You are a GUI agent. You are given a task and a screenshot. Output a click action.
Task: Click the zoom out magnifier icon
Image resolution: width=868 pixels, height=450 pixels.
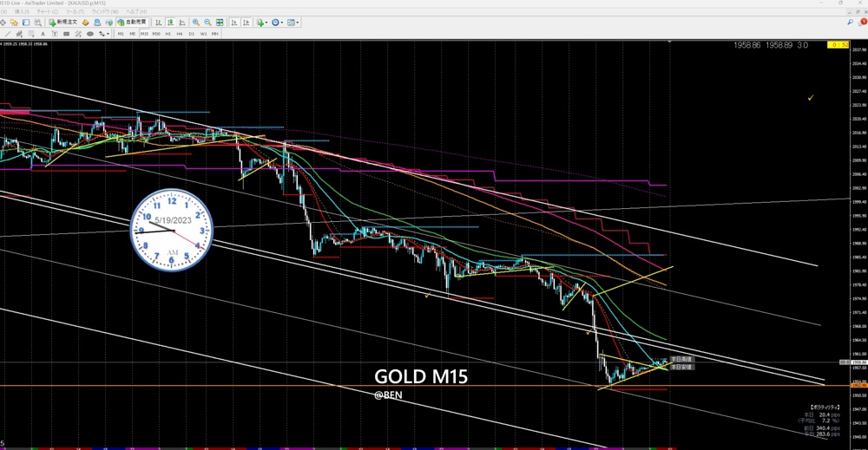point(207,23)
